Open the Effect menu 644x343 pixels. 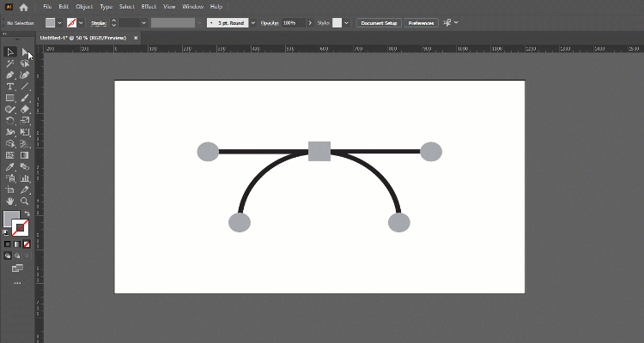[149, 7]
